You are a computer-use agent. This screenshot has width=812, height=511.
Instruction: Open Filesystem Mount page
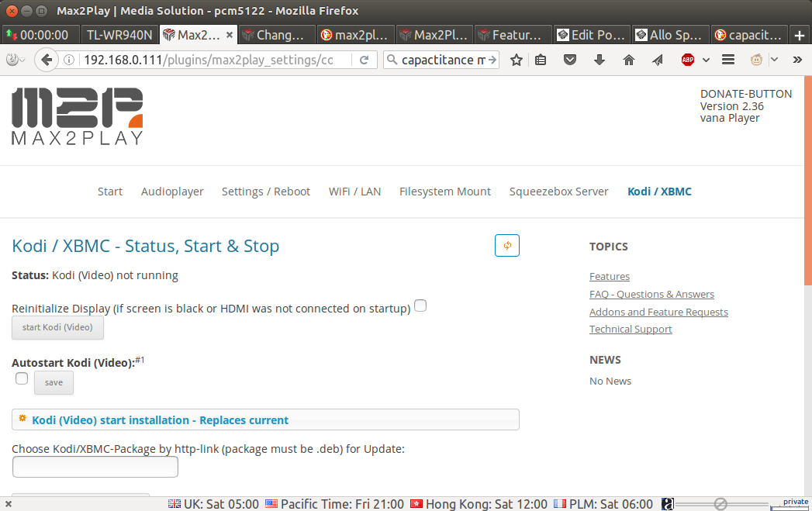[x=445, y=192]
